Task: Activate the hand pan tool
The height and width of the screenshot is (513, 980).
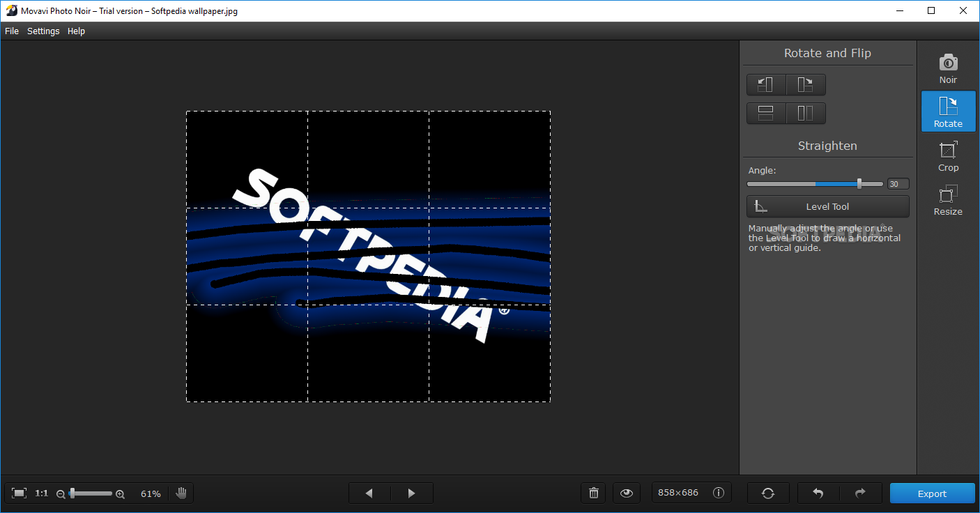Action: coord(181,493)
